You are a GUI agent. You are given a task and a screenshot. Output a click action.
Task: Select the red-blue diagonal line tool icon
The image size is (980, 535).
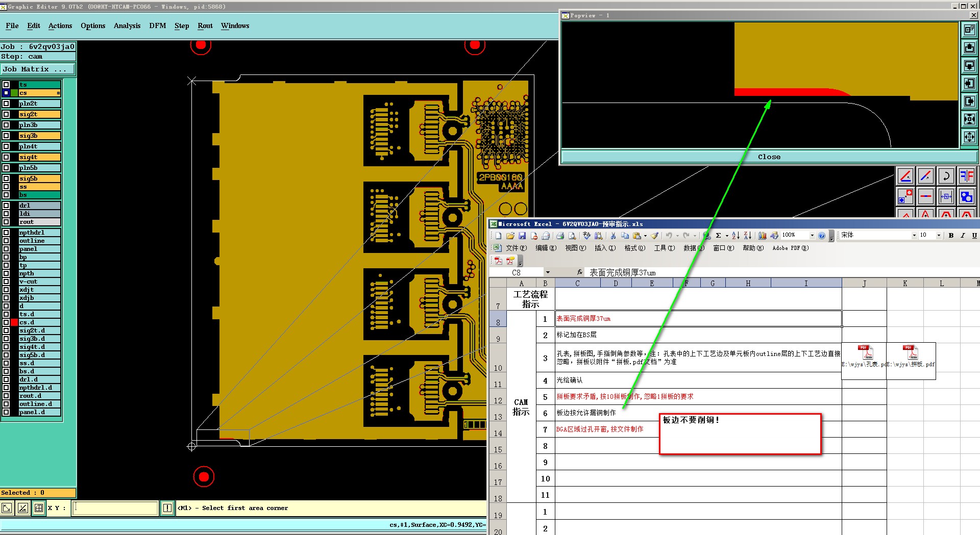click(x=926, y=176)
